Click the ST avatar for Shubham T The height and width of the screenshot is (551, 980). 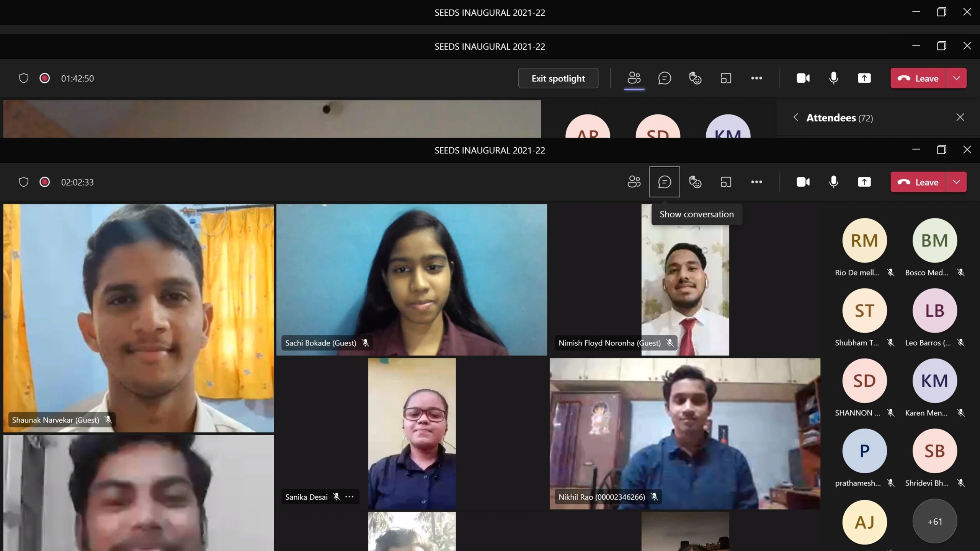tap(864, 310)
